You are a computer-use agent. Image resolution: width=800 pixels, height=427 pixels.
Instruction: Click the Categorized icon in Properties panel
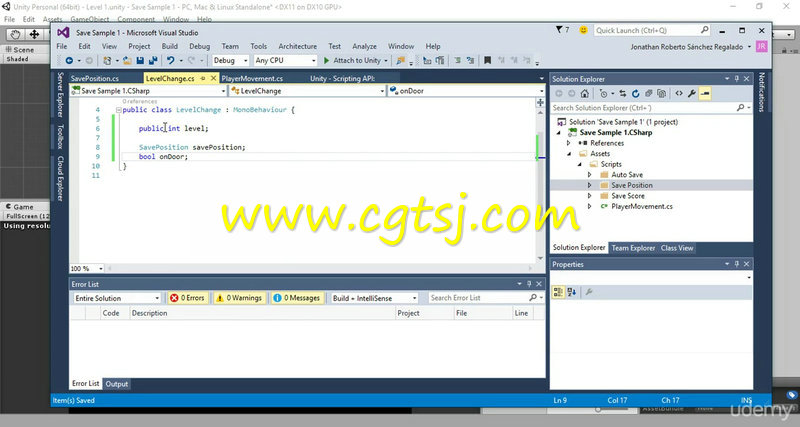coord(558,292)
